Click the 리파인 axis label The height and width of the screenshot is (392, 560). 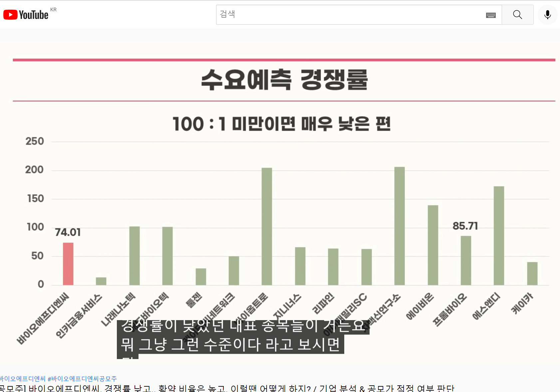323,303
